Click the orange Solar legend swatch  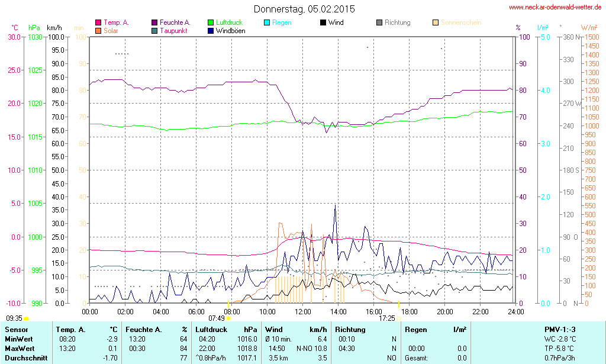(x=98, y=31)
